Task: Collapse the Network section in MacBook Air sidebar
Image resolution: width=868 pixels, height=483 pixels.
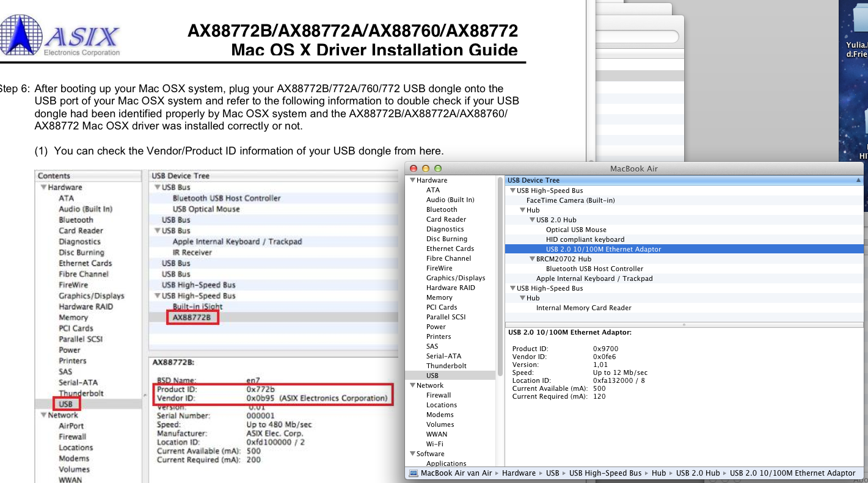Action: [x=412, y=385]
